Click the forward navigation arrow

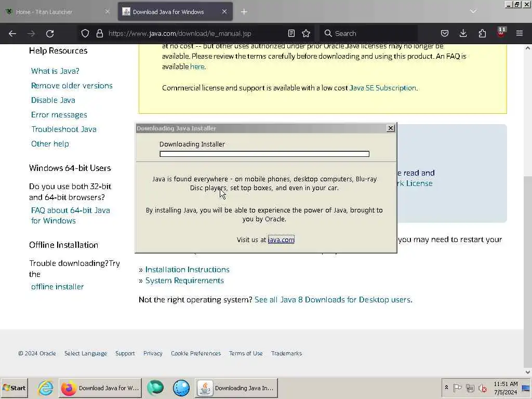tap(31, 33)
